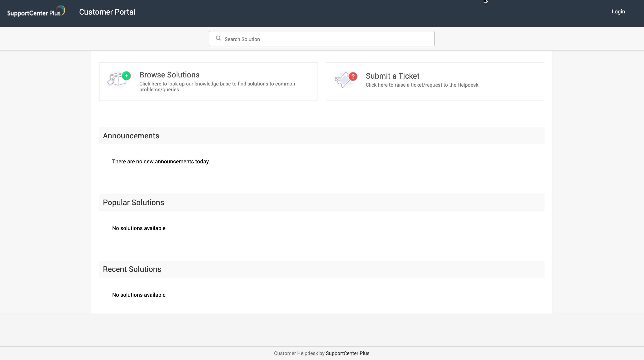Click No solutions available under Recent Solutions

coord(138,295)
